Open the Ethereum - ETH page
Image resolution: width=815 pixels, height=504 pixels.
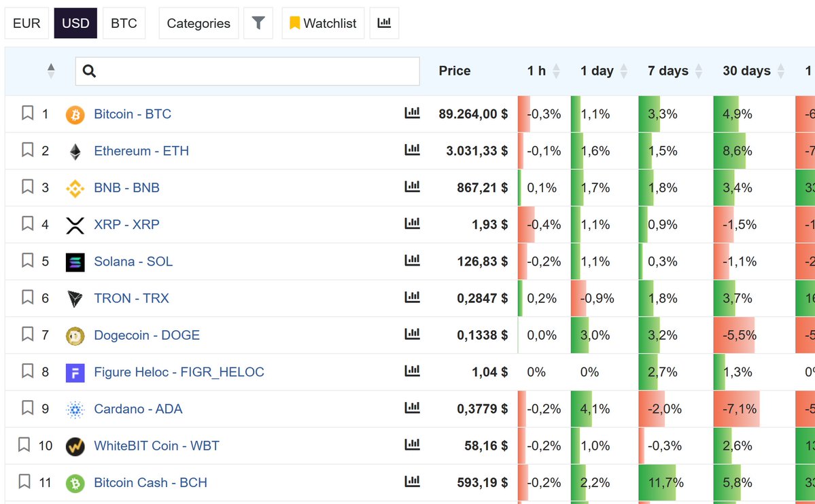click(141, 150)
